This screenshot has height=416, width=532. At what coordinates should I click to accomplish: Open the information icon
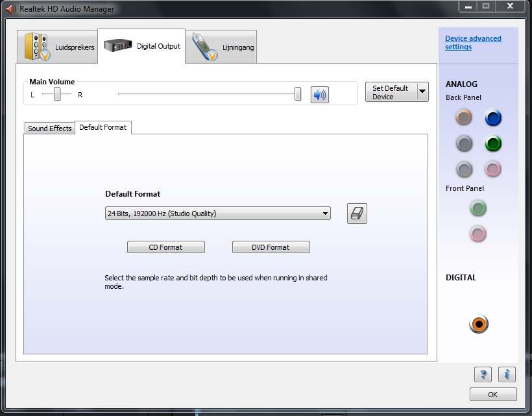click(507, 374)
